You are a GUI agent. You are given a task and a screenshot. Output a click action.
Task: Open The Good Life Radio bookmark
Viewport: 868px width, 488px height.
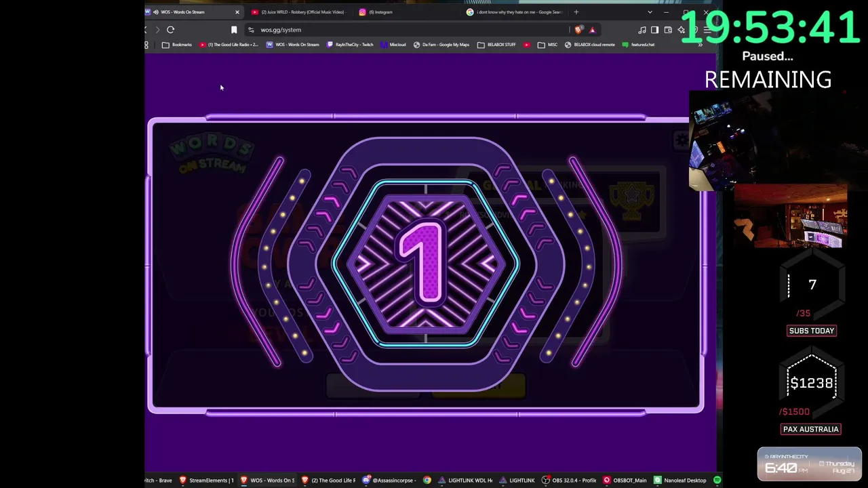(229, 45)
